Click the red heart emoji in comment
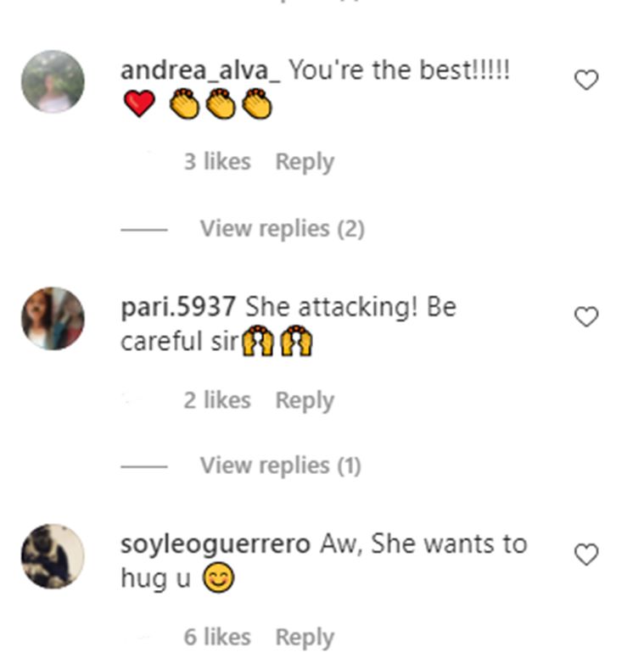Screen dimensions: 644x669 139,103
